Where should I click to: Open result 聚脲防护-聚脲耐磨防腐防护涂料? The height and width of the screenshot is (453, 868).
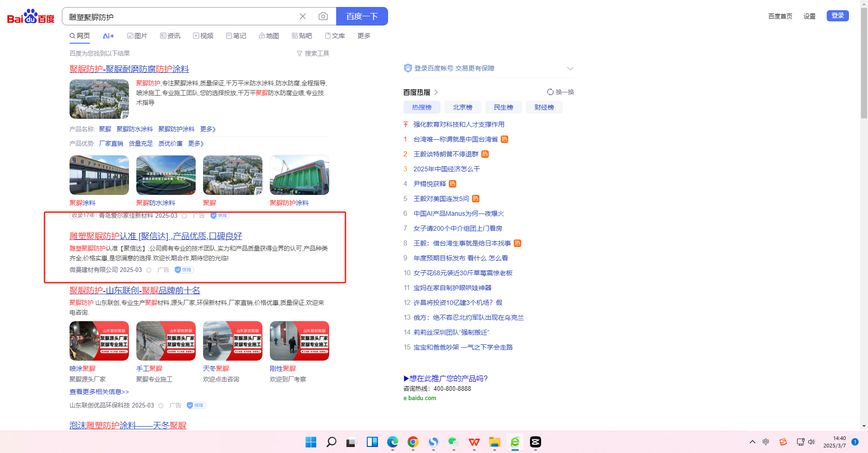coord(129,69)
